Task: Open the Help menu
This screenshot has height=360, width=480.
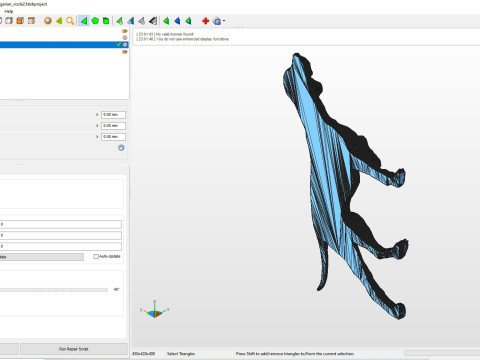Action: [x=9, y=11]
